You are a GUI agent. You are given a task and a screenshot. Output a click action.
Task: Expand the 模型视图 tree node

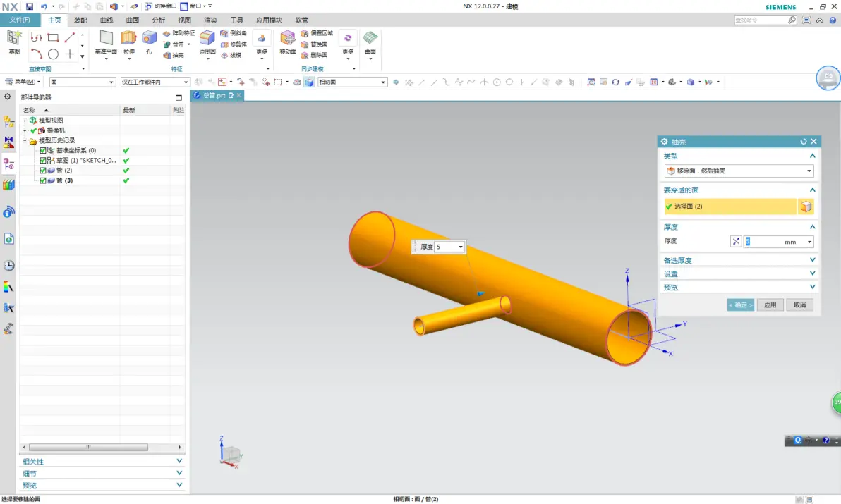(25, 121)
